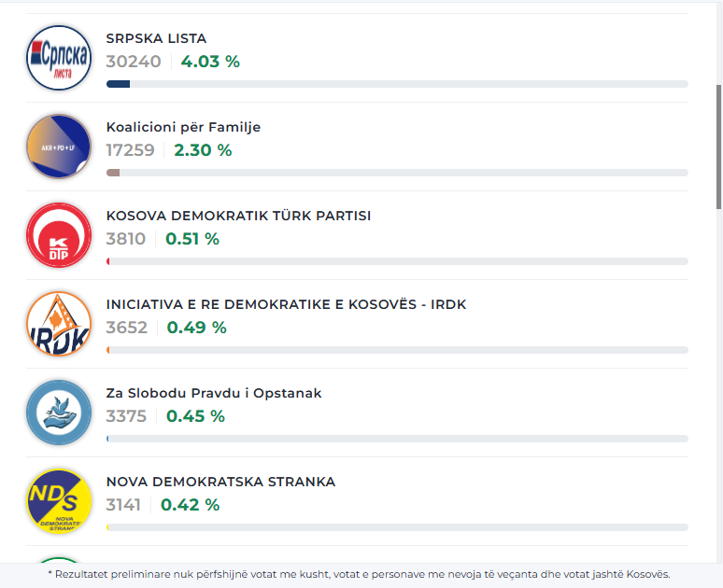Click Za Slobodu Pravdu i Opstanak name
The width and height of the screenshot is (723, 588).
(214, 393)
